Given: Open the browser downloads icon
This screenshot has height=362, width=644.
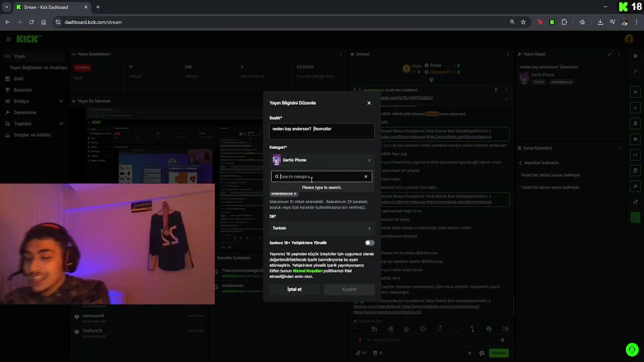Looking at the screenshot, I should (x=600, y=22).
